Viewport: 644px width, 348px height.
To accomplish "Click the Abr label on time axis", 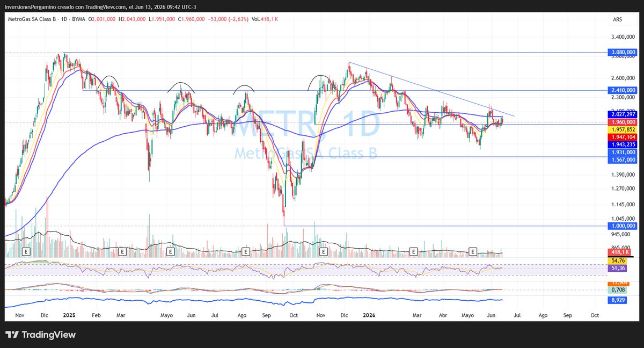I will (x=443, y=315).
